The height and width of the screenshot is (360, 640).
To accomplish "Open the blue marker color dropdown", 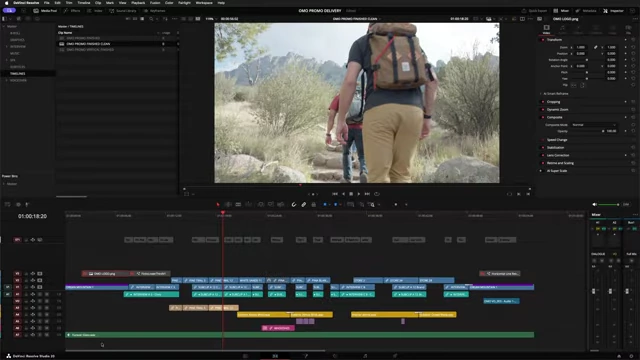I will [x=341, y=204].
